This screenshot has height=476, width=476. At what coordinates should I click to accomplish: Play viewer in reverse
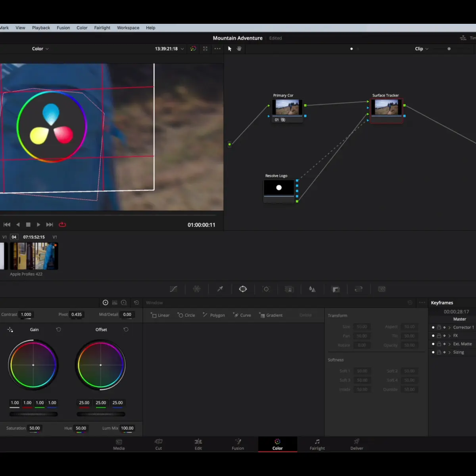tap(18, 225)
